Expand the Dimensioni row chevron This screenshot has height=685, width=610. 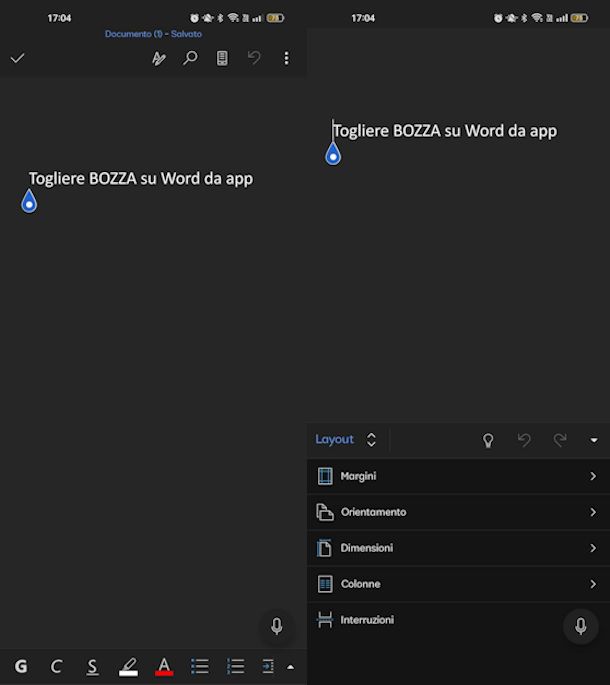point(593,548)
